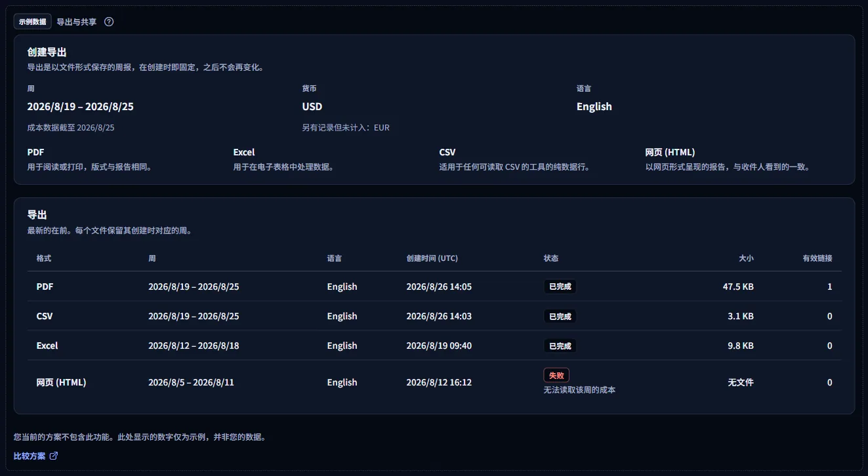Click the 已完成 status badge in Excel row
Image resolution: width=868 pixels, height=476 pixels.
[x=560, y=346]
